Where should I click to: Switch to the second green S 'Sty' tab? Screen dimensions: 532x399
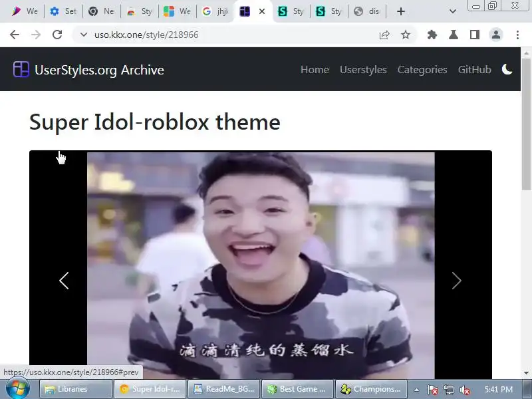point(329,11)
